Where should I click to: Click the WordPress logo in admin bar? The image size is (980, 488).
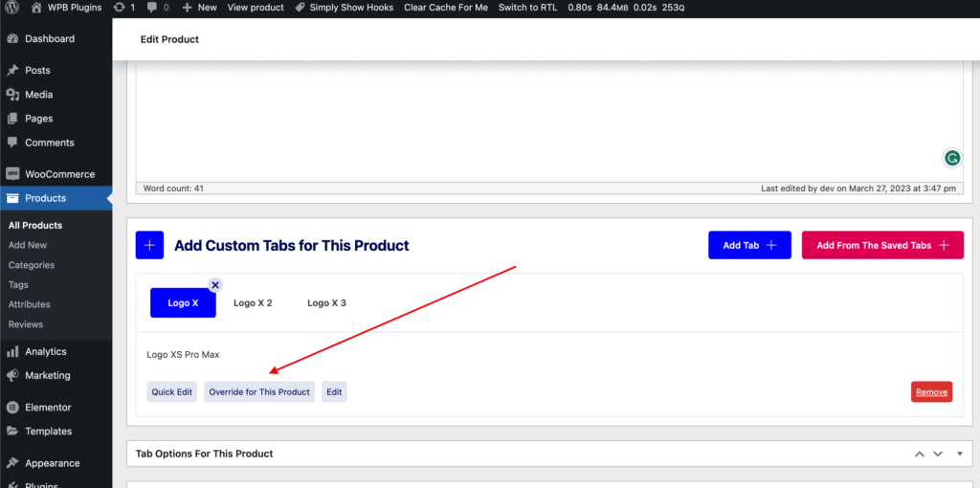pos(11,8)
